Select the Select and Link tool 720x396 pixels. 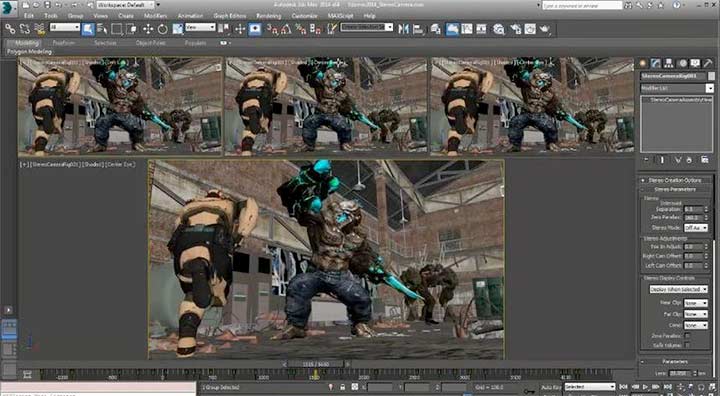click(10, 29)
